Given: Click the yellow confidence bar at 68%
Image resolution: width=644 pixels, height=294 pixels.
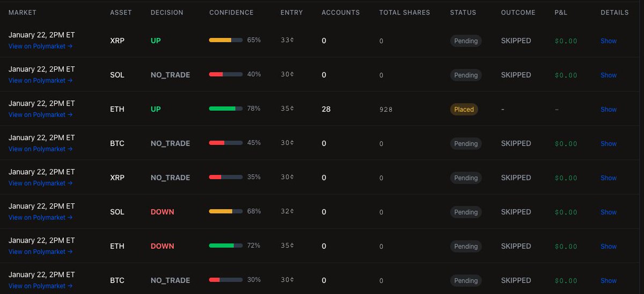Looking at the screenshot, I should (225, 211).
